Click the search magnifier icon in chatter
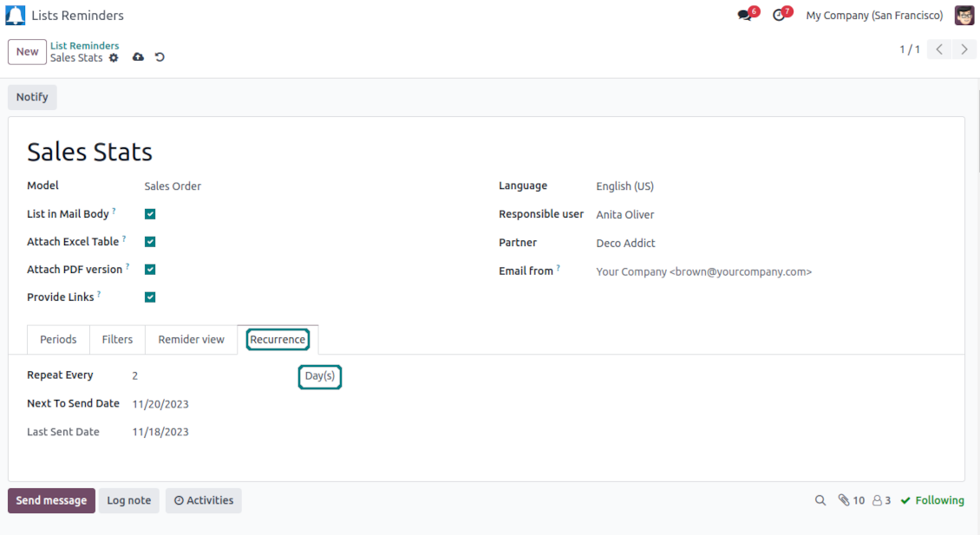 820,500
